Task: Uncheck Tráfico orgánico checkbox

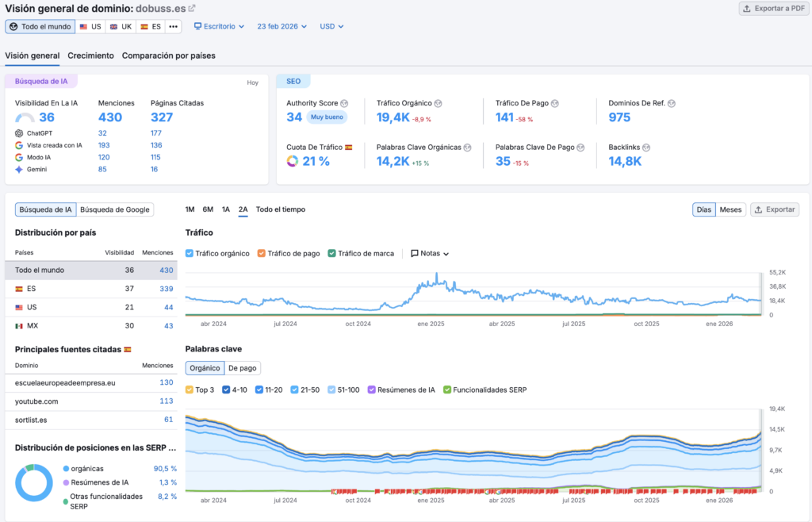Action: pos(190,253)
